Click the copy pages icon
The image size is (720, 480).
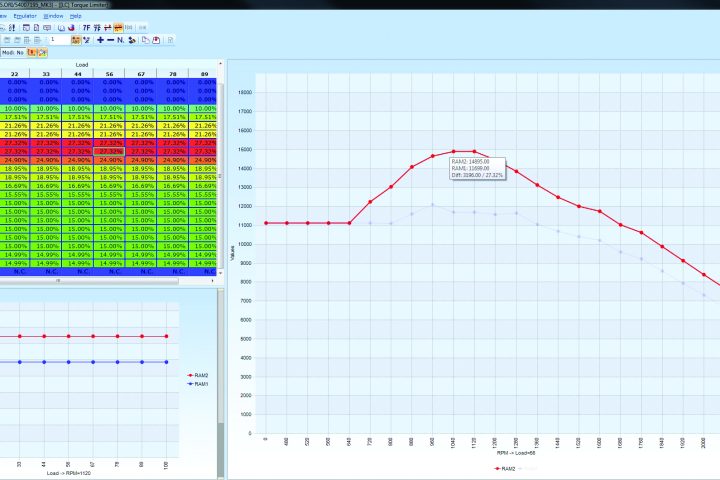pos(144,40)
